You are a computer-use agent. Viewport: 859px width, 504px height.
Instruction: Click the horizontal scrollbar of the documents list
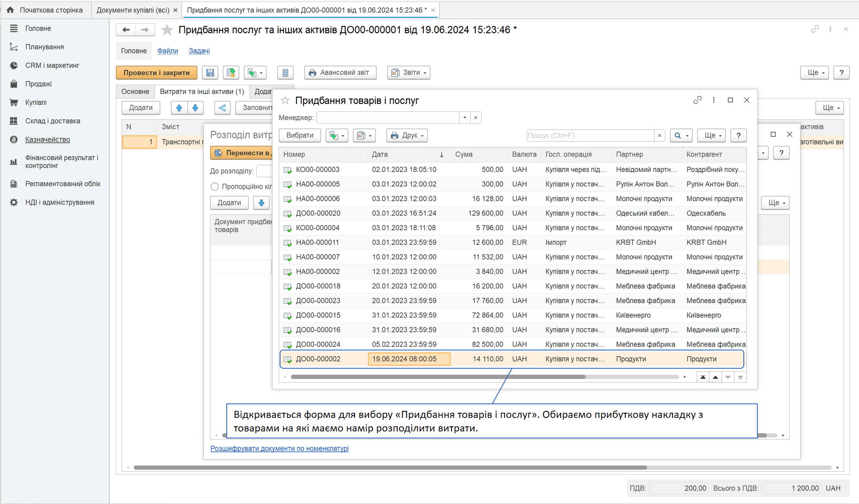tap(438, 377)
